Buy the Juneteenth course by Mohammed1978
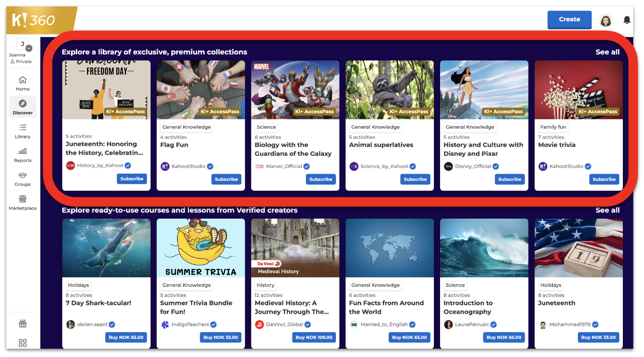 598,338
